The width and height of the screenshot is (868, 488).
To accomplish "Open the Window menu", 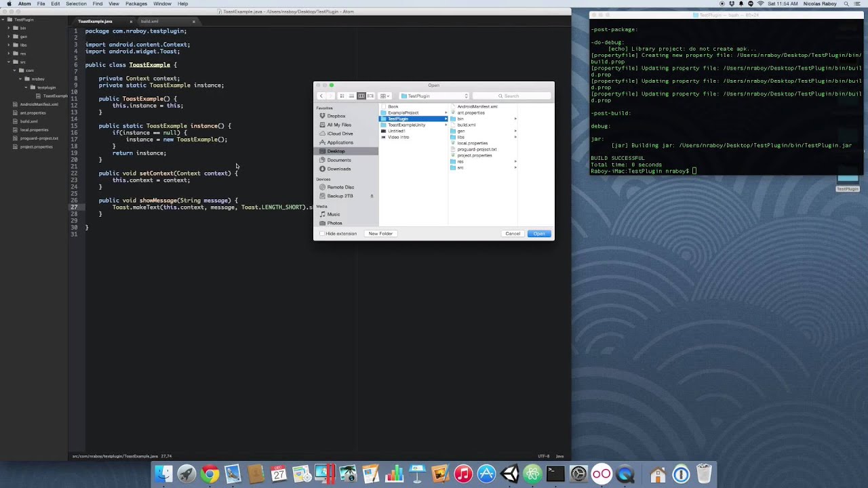I will 163,3.
